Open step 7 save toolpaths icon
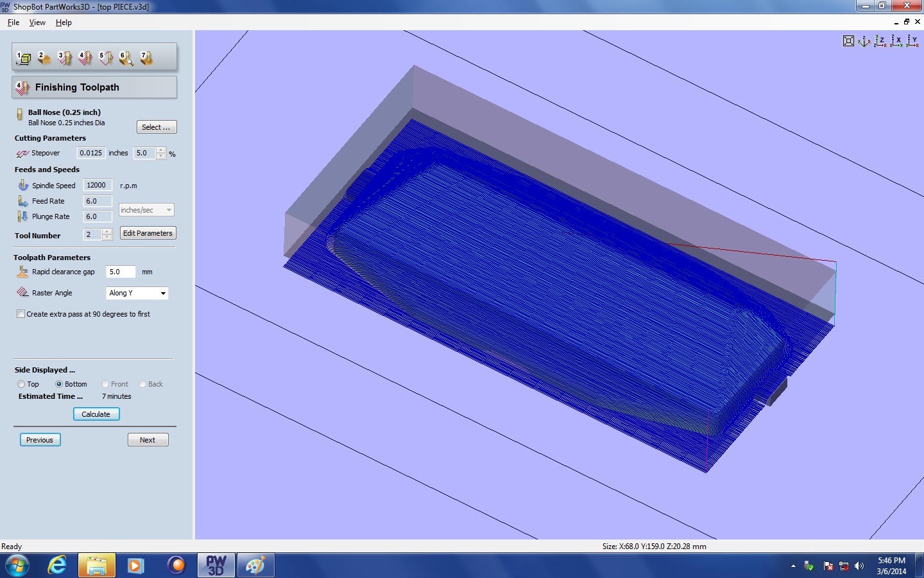The height and width of the screenshot is (578, 924). (147, 58)
